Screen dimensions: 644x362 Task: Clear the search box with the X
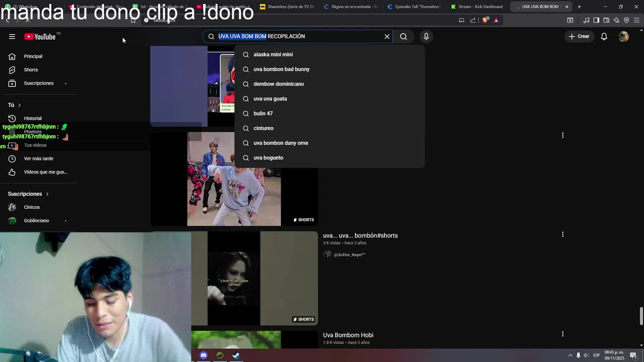tap(387, 36)
